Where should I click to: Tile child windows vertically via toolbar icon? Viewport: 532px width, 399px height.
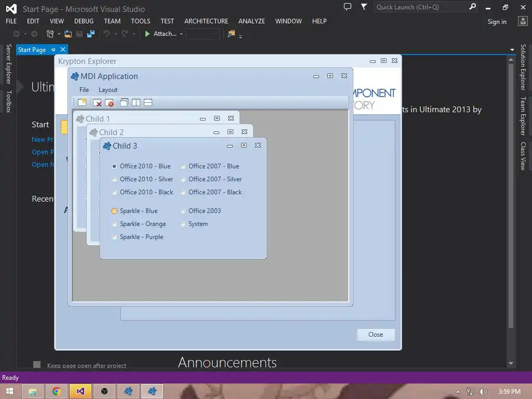[x=136, y=102]
